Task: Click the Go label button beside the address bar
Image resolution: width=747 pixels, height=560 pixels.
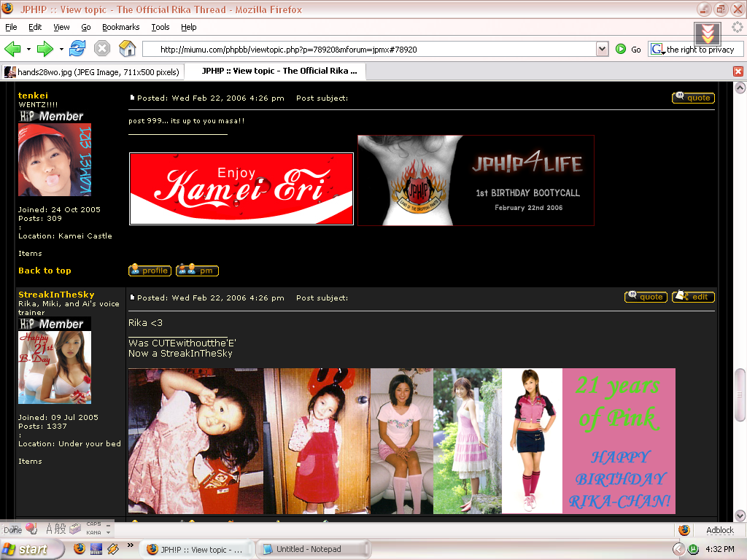Action: [x=636, y=50]
